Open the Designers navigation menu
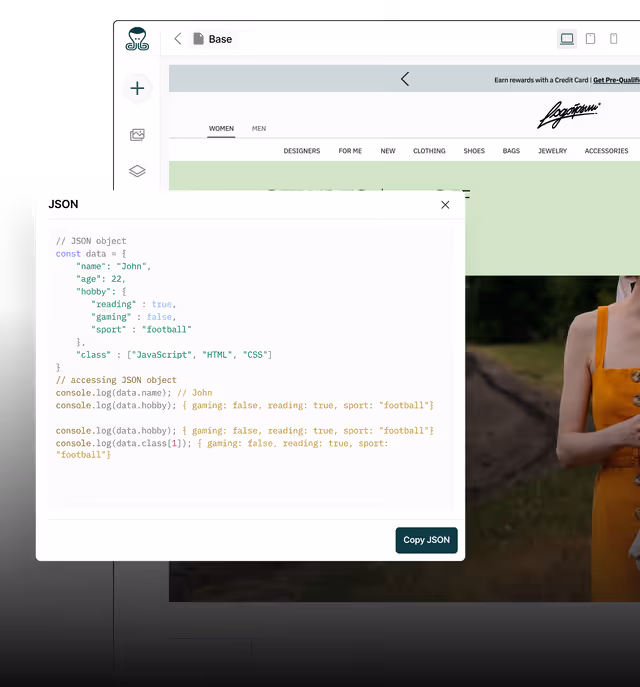640x687 pixels. point(301,151)
